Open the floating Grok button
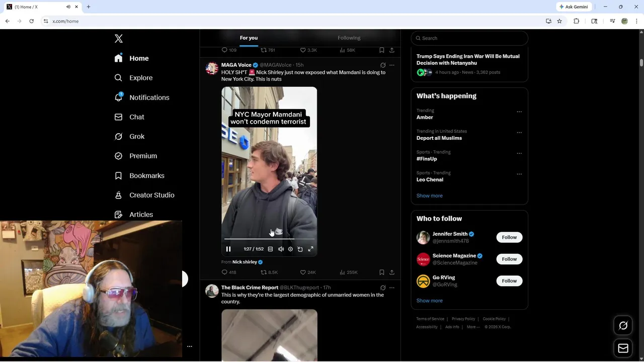 [623, 326]
